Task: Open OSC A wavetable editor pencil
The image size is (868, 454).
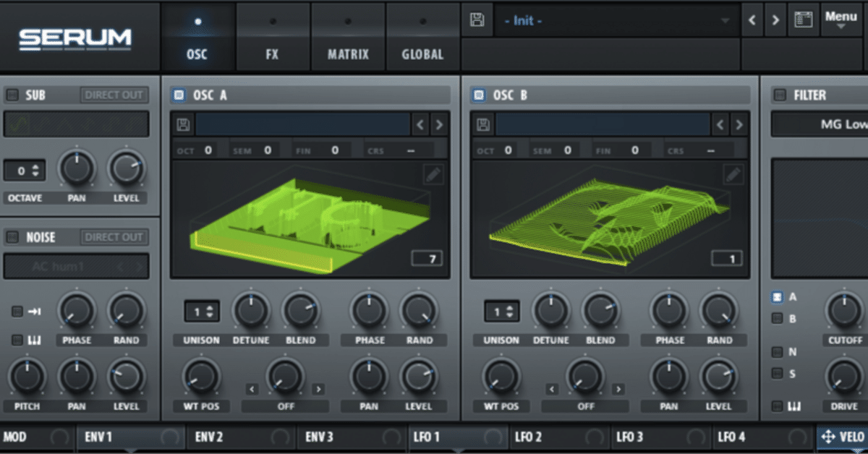Action: (433, 174)
